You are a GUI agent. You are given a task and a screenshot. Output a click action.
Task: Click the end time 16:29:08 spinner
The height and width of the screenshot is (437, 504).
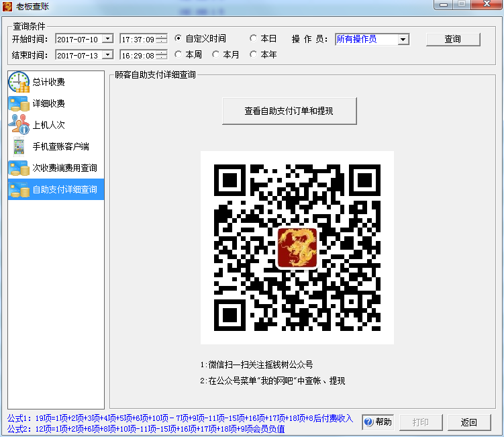[x=162, y=55]
